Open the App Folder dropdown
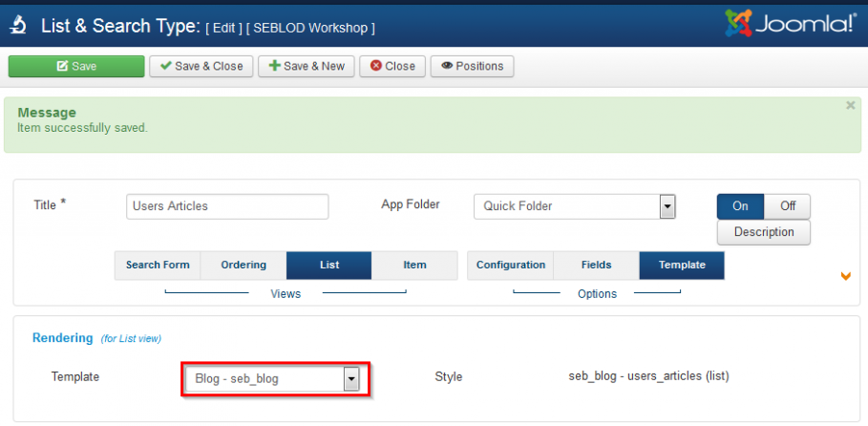 click(x=575, y=206)
